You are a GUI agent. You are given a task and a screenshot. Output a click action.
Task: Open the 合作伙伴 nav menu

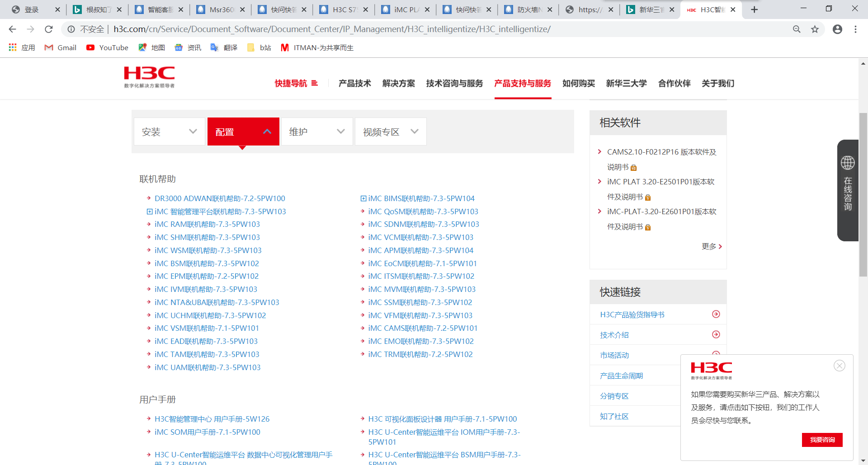pos(675,83)
